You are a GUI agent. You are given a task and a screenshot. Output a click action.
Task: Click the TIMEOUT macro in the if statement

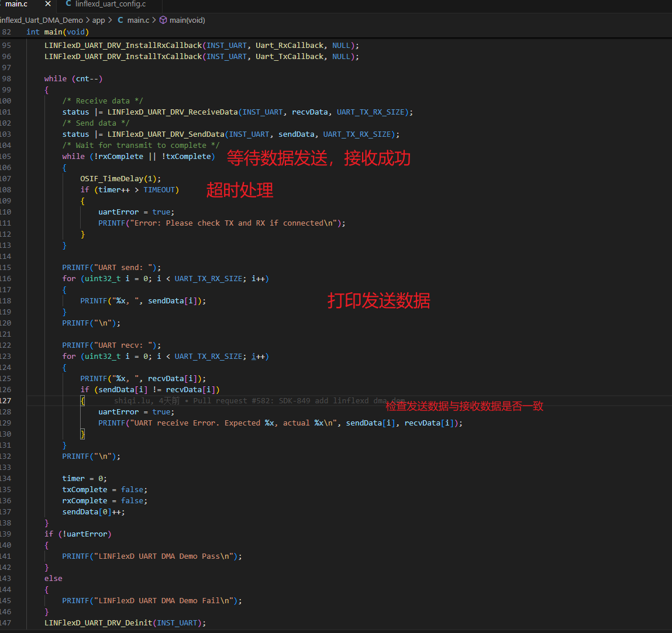[159, 190]
